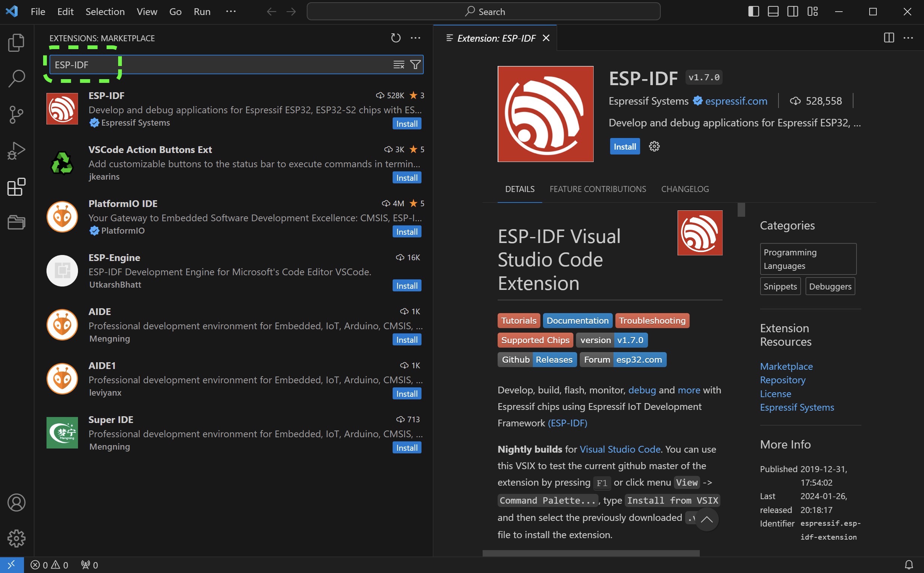Image resolution: width=924 pixels, height=573 pixels.
Task: Select the PlatformIO IDE list item icon
Action: coord(62,217)
